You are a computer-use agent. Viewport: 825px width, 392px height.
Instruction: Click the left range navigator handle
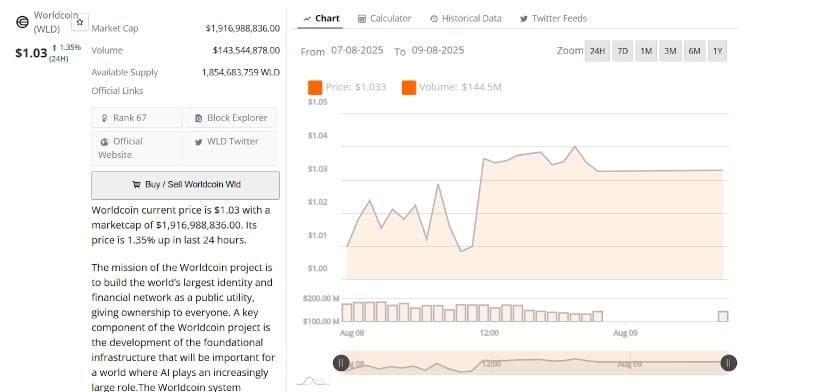(x=341, y=363)
